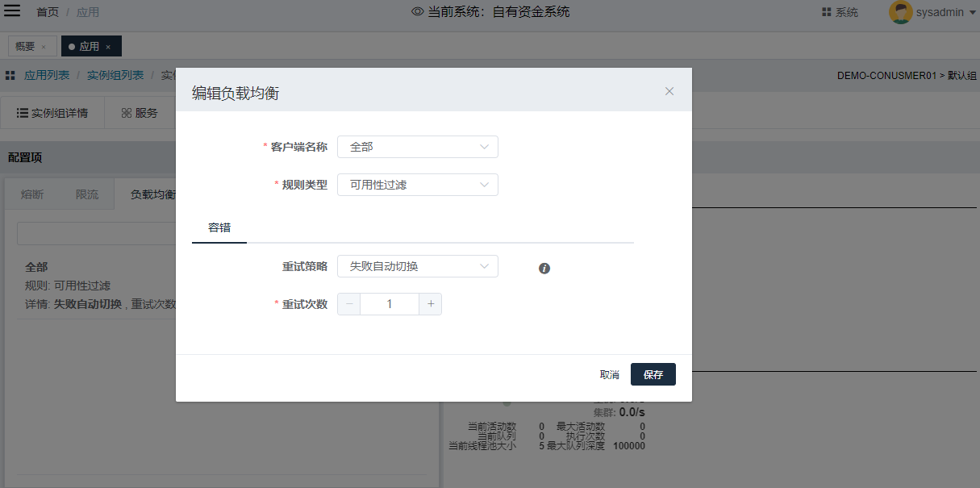Click the 保存 button
This screenshot has width=980, height=488.
pyautogui.click(x=653, y=375)
